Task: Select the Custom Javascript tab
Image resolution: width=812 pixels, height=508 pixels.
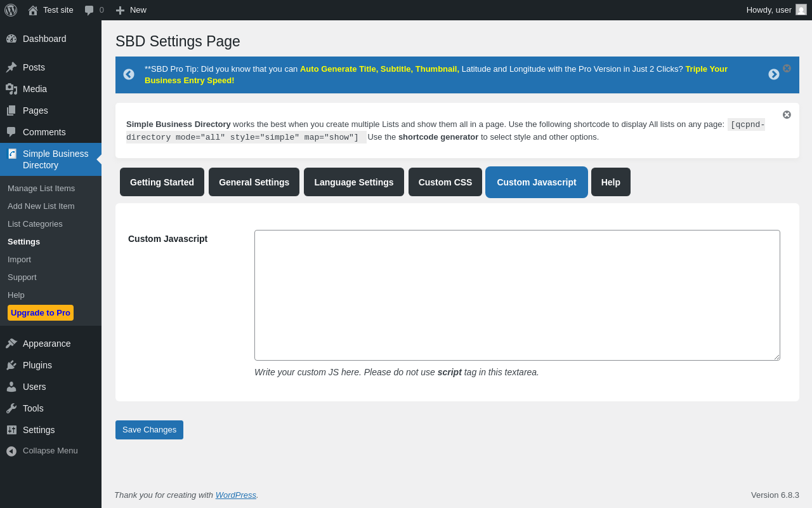Action: [x=537, y=182]
